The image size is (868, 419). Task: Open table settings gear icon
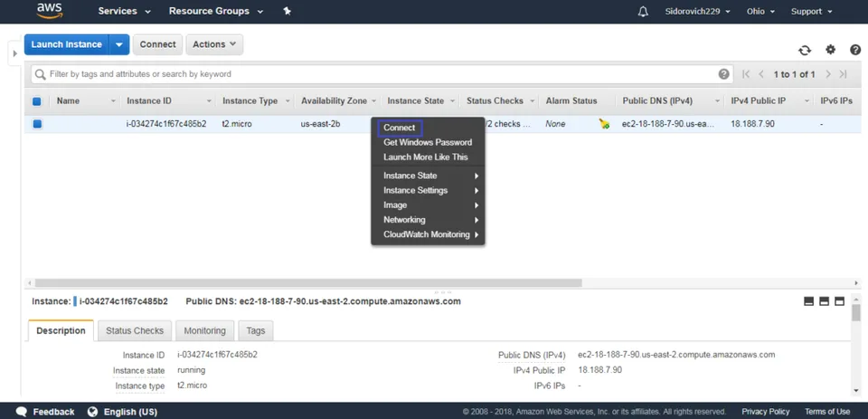coord(830,50)
